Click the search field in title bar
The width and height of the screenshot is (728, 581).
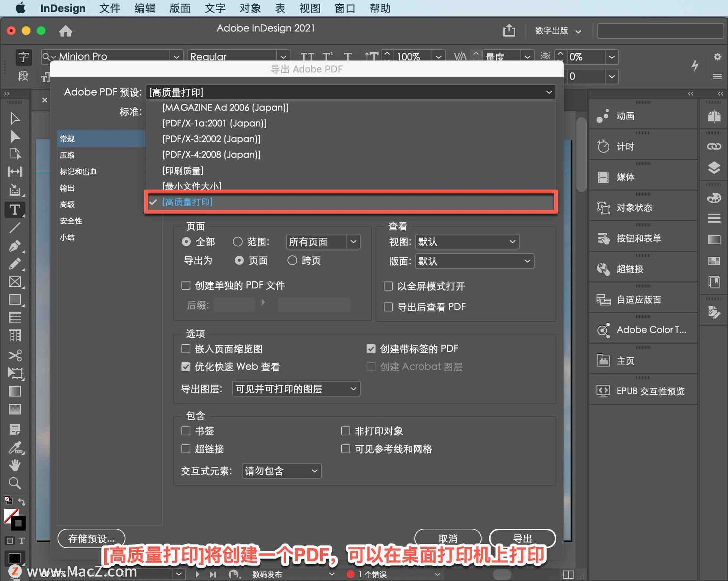pyautogui.click(x=661, y=31)
